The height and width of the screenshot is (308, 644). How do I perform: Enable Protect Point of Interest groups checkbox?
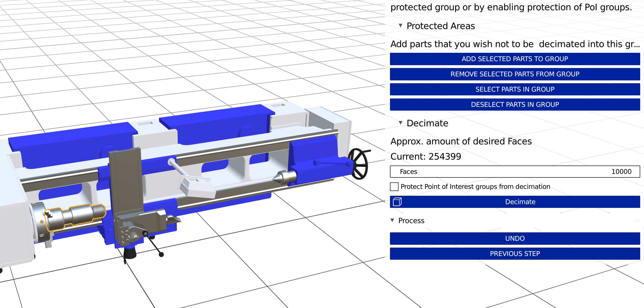pos(394,187)
